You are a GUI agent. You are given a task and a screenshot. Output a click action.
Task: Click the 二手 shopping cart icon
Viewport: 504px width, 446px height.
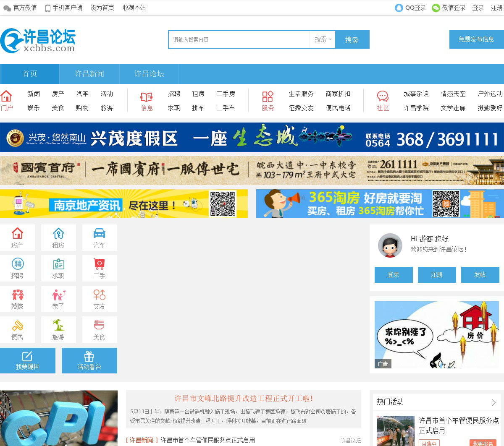pos(100,264)
